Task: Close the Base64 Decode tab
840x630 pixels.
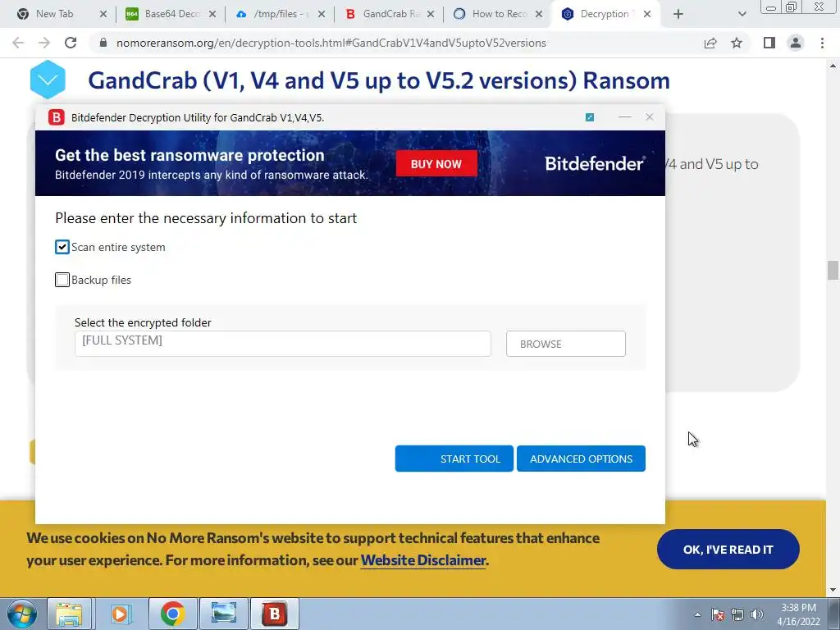Action: pyautogui.click(x=212, y=14)
